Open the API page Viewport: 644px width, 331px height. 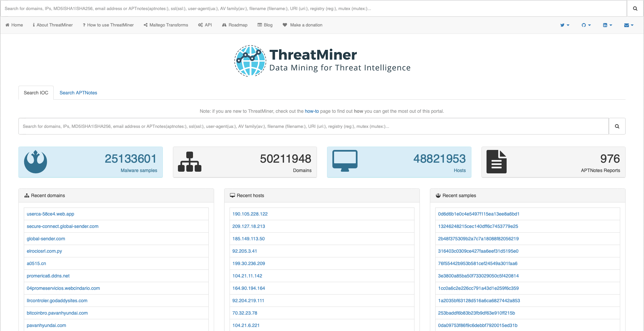[205, 25]
